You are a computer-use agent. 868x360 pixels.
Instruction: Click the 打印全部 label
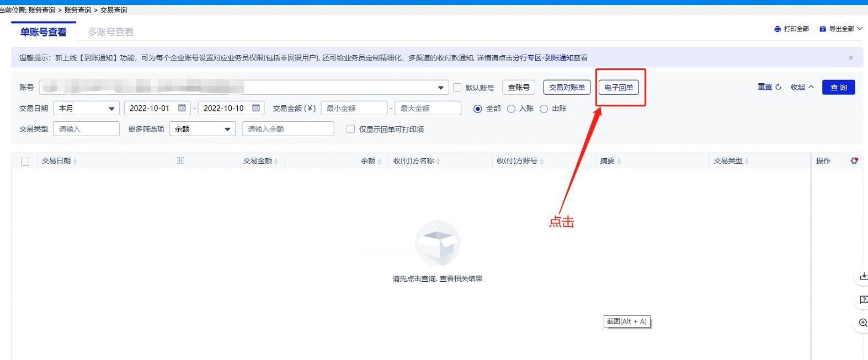[x=796, y=29]
